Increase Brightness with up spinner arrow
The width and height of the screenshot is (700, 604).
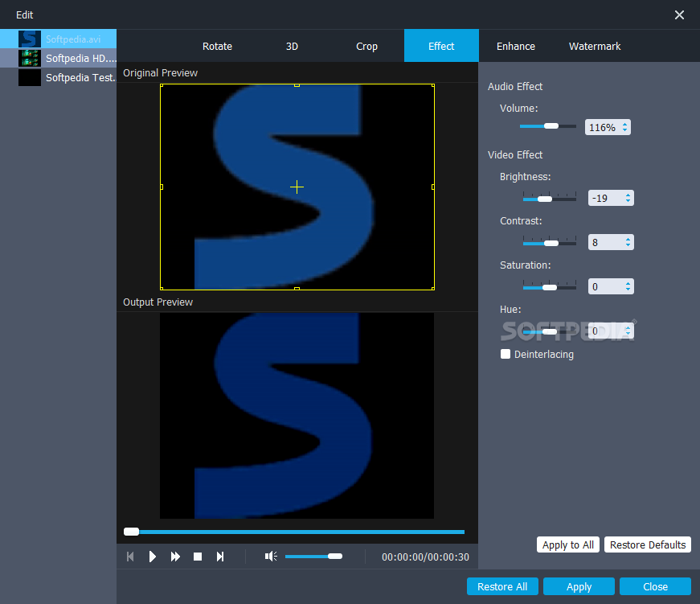coord(628,195)
